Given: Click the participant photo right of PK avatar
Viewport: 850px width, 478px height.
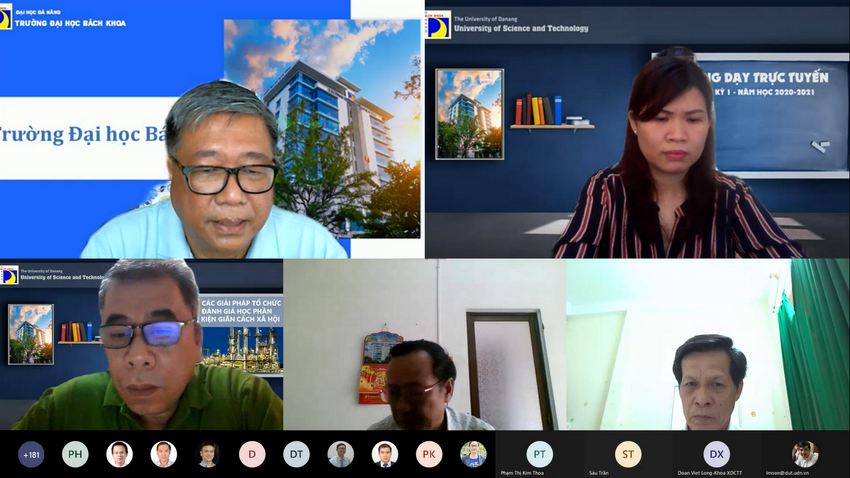Looking at the screenshot, I should (473, 455).
